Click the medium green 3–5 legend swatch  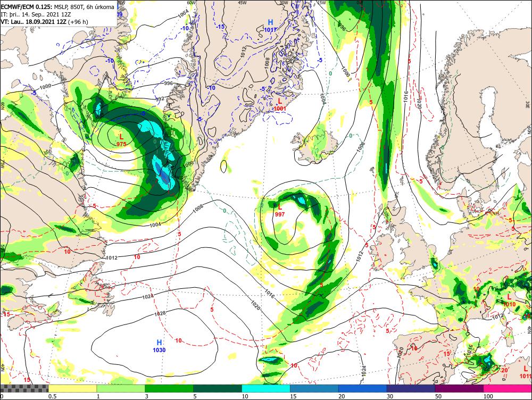(x=169, y=388)
